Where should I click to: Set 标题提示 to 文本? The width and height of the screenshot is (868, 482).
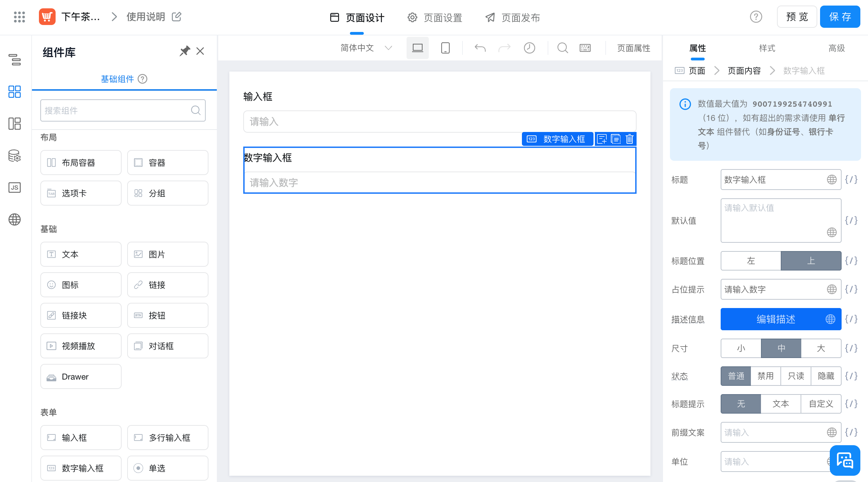click(x=781, y=404)
